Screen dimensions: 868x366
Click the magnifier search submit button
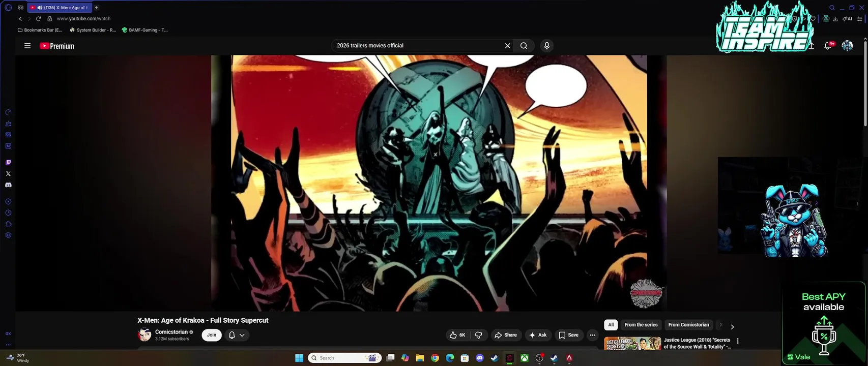point(524,46)
